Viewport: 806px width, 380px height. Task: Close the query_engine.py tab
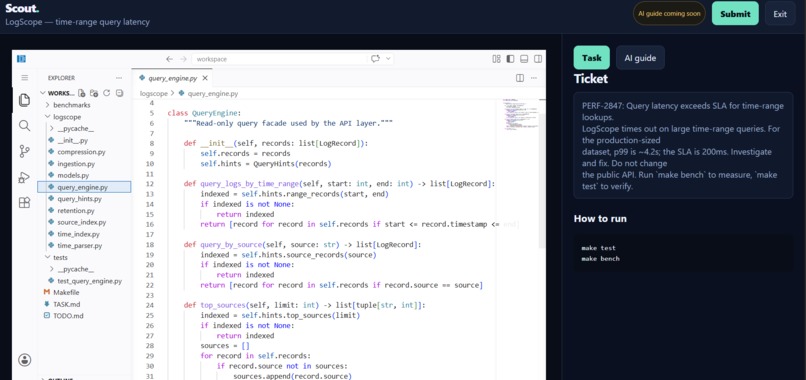205,78
